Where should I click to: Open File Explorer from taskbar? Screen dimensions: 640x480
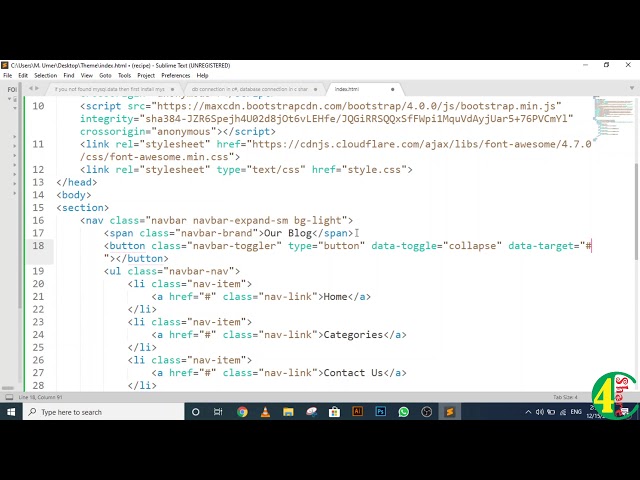coord(288,412)
